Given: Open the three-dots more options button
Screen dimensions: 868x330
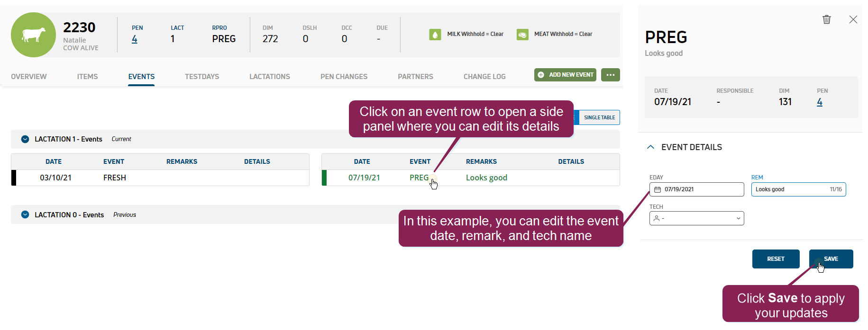Looking at the screenshot, I should pyautogui.click(x=610, y=75).
